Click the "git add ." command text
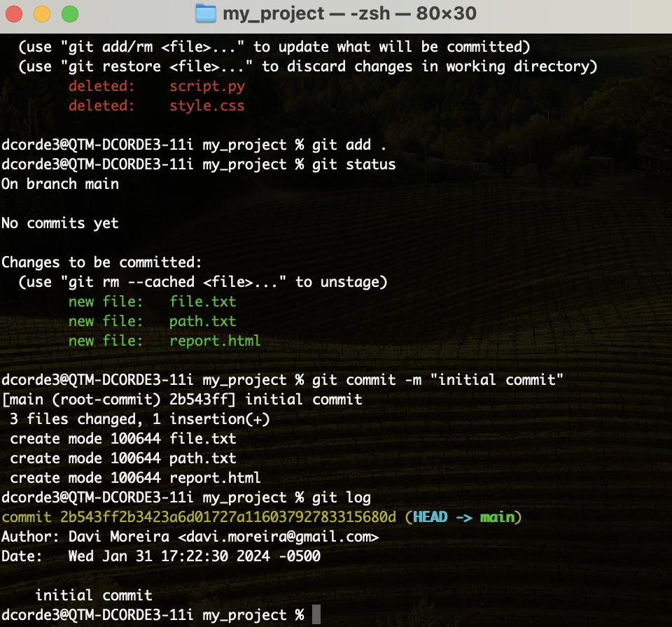672x627 pixels. (x=349, y=145)
